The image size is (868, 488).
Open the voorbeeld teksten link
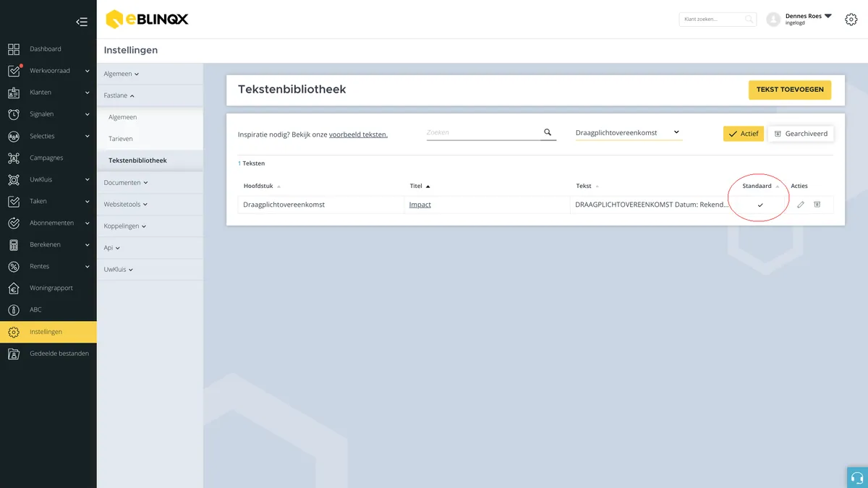(358, 134)
